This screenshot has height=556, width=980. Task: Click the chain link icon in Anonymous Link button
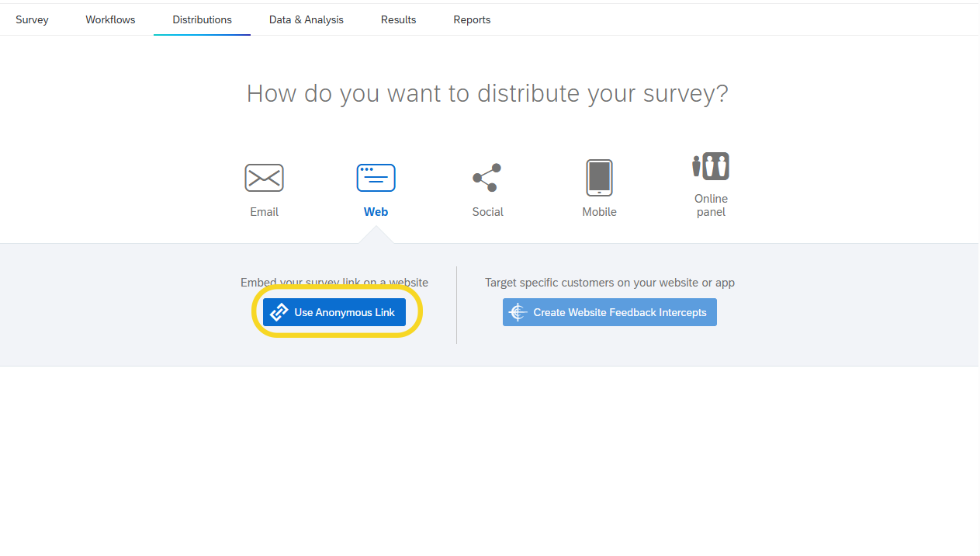[x=279, y=312]
